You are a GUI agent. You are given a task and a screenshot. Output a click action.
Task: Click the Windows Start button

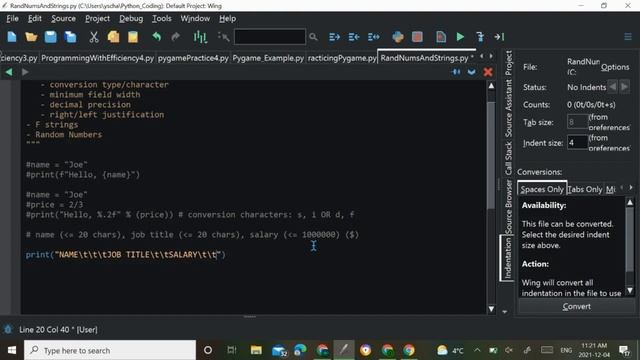(x=12, y=350)
